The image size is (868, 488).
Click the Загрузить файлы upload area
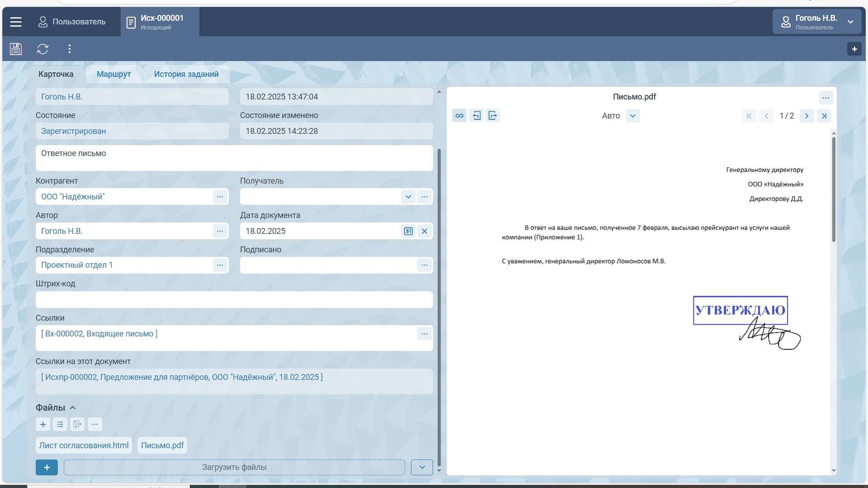tap(234, 467)
